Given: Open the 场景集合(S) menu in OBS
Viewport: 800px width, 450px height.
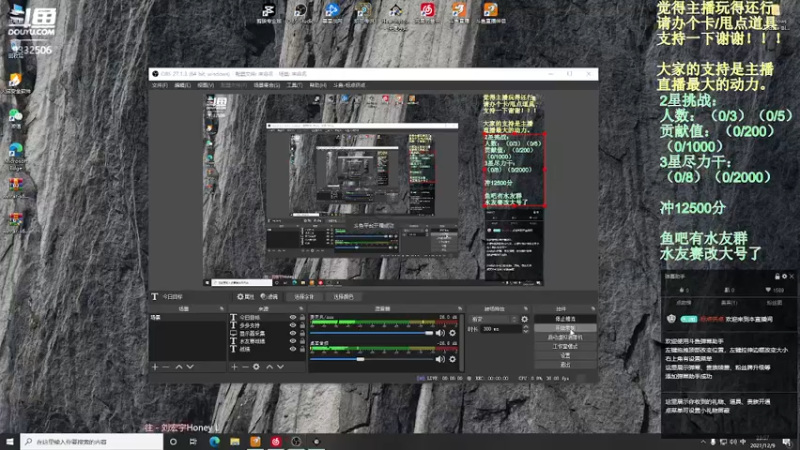Looking at the screenshot, I should click(267, 85).
